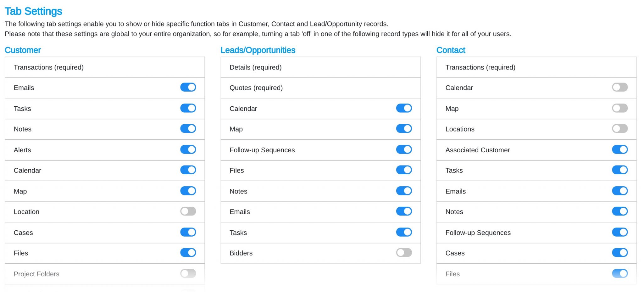Enable the Location toggle under Customer
Viewport: 644px width, 292px height.
click(x=188, y=211)
